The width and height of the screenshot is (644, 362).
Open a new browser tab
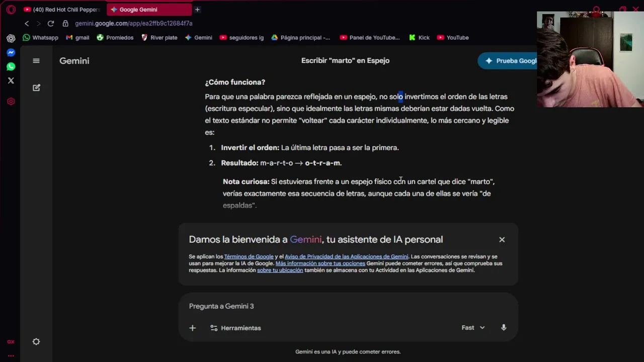click(197, 10)
